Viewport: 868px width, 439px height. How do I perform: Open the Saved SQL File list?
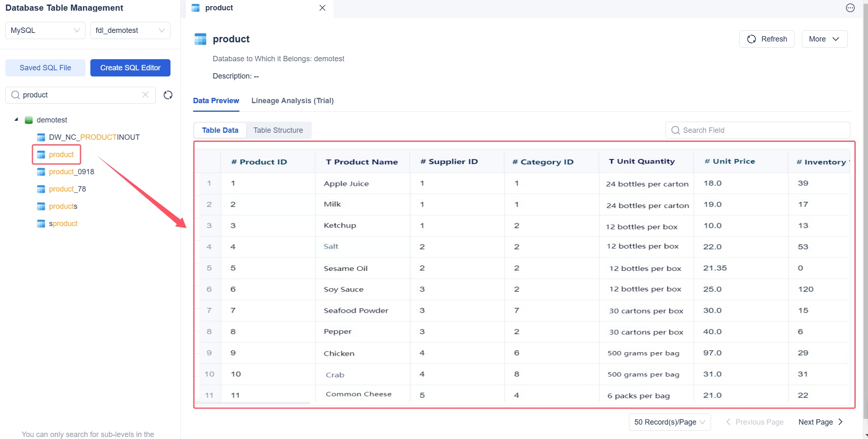pos(45,67)
